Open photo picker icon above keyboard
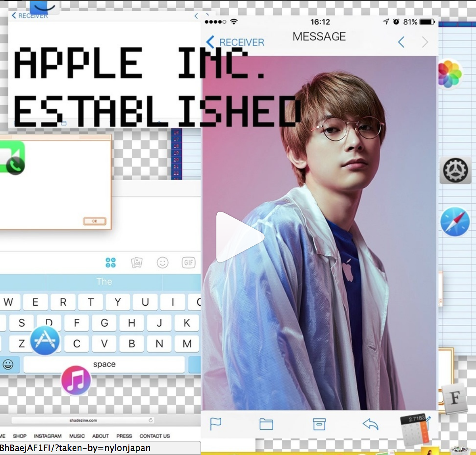Screen dimensions: 476x455 tap(137, 262)
